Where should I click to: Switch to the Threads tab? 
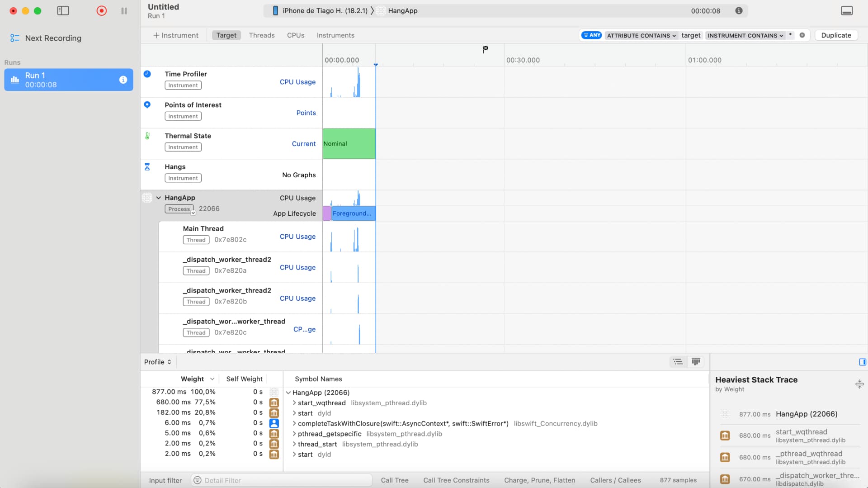[x=262, y=35]
